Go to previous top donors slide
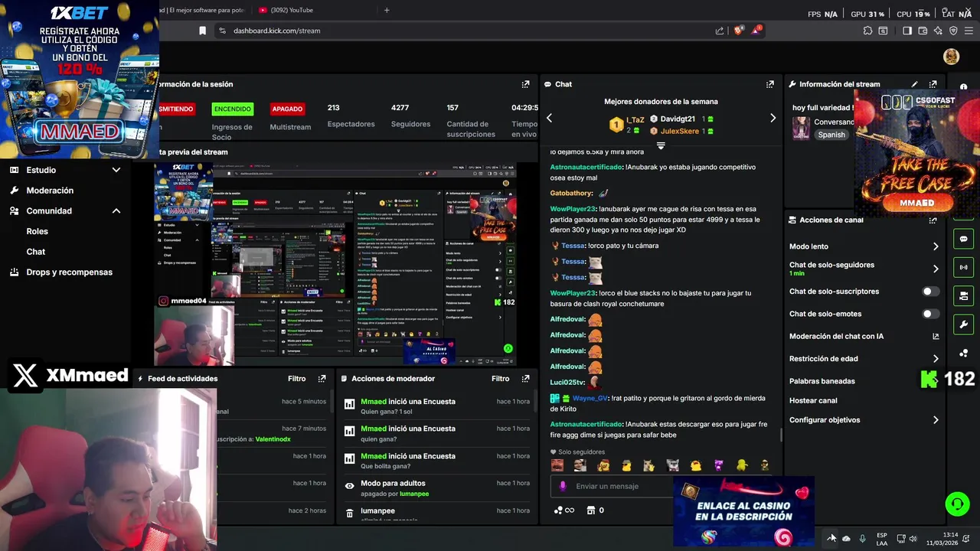Screen dimensions: 980x551 [549, 118]
